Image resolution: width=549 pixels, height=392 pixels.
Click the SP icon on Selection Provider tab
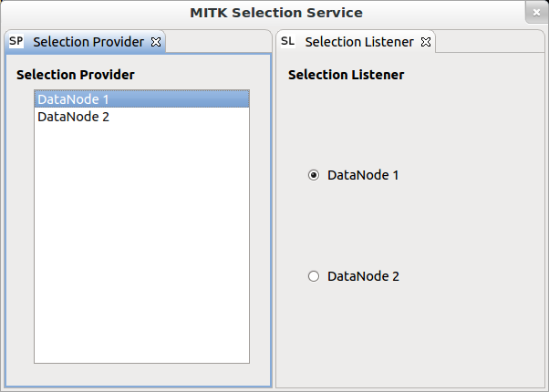tap(16, 41)
